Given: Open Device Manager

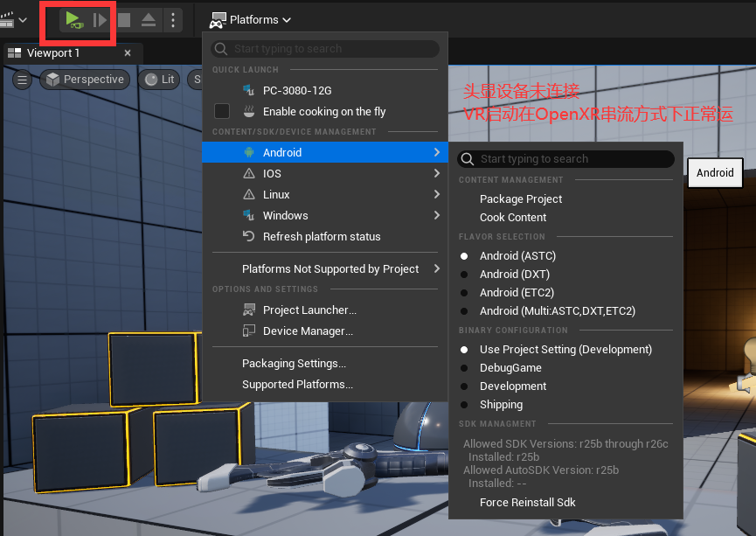Looking at the screenshot, I should tap(325, 331).
